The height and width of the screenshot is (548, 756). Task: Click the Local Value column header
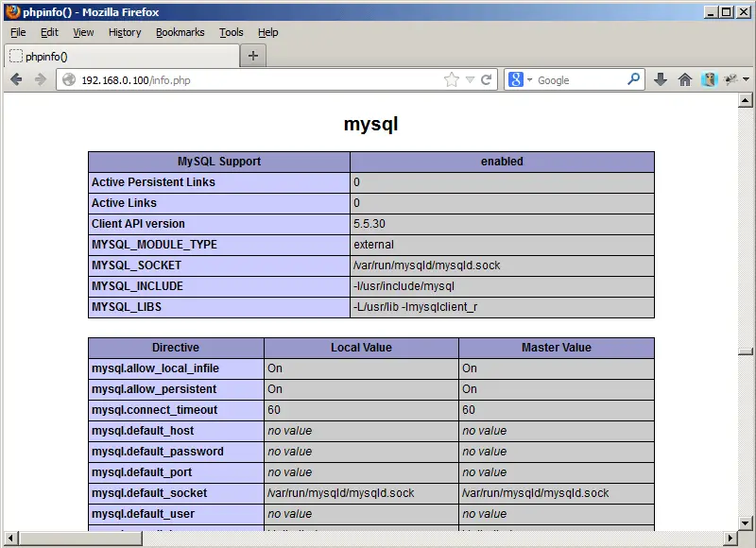(361, 348)
